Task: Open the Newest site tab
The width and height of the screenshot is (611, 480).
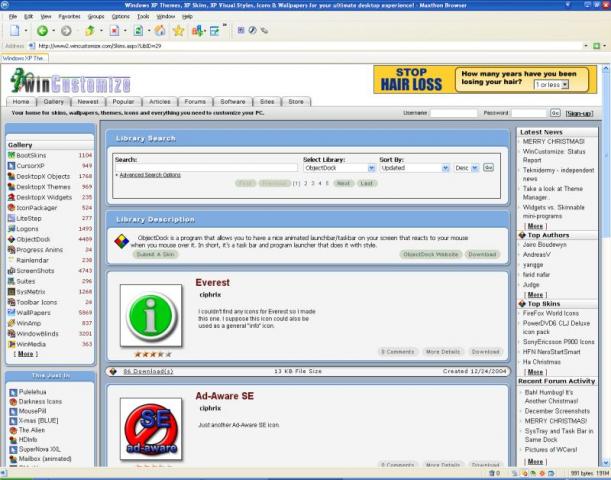Action: click(88, 101)
